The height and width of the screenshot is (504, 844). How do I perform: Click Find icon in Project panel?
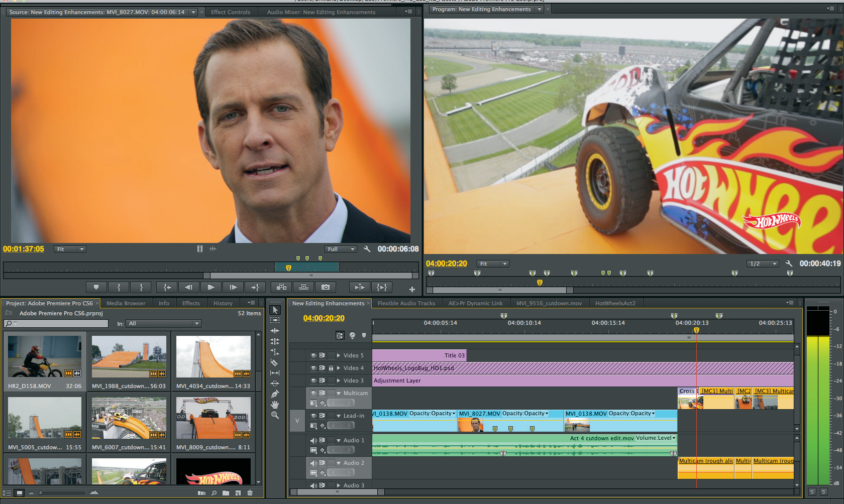pos(214,493)
